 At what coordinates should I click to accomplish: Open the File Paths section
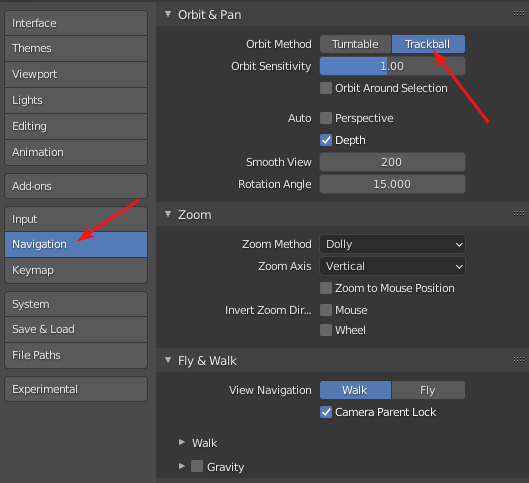coord(76,356)
